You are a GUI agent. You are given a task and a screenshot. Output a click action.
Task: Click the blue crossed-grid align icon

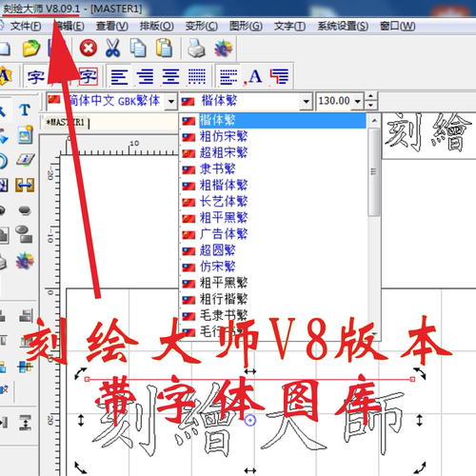coord(26,367)
